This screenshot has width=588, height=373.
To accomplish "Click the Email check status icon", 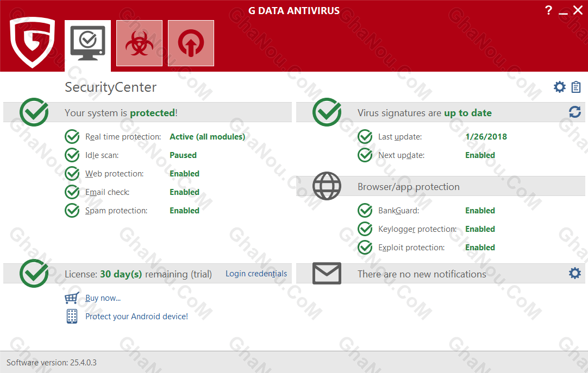I will 72,192.
